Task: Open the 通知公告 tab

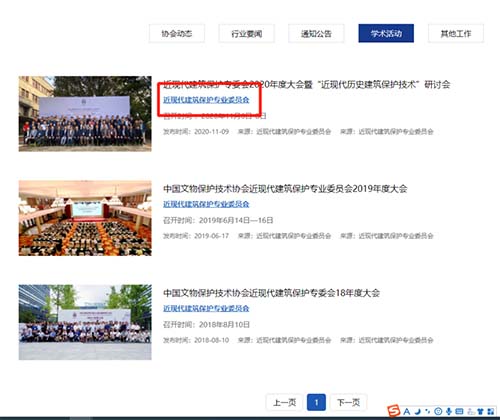Action: [316, 33]
